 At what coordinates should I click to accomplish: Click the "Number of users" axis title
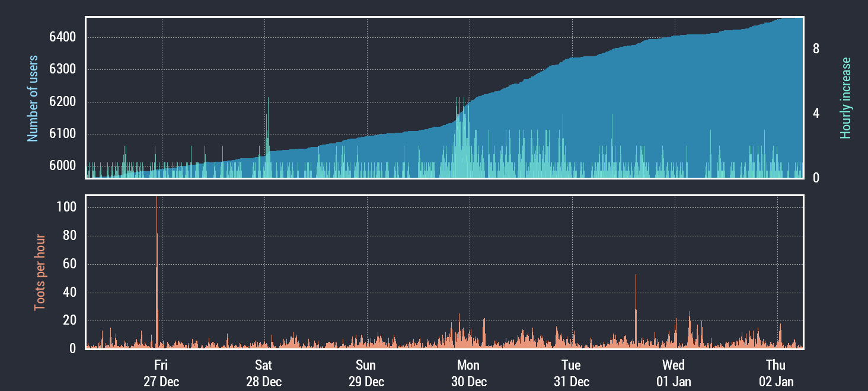click(33, 98)
